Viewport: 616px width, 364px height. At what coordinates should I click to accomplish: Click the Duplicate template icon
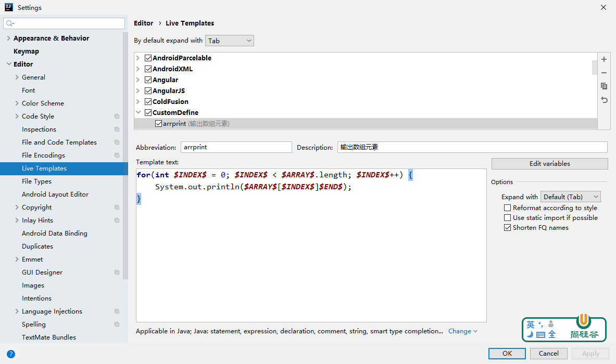point(604,86)
